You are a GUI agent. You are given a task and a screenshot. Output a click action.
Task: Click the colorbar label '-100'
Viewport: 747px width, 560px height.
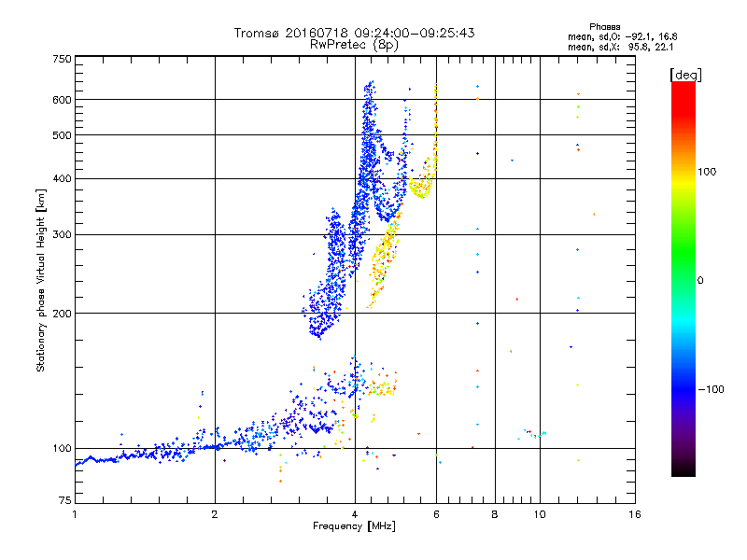pos(711,389)
